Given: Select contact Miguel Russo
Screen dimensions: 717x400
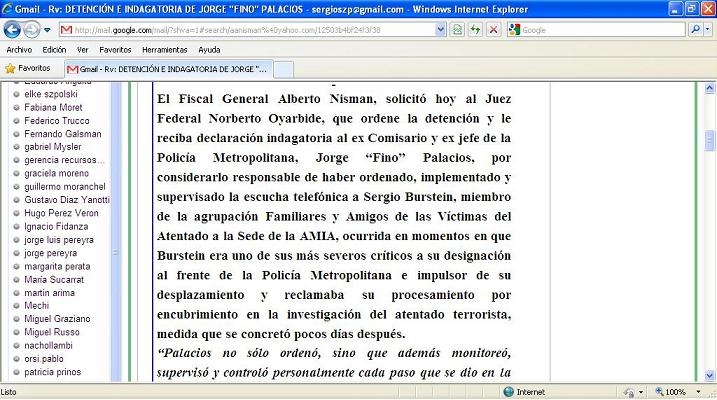Looking at the screenshot, I should (x=52, y=332).
